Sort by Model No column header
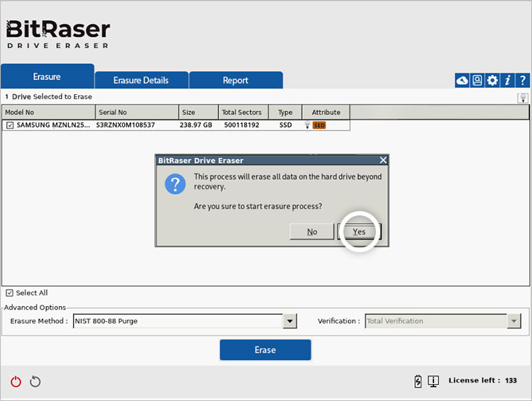The height and width of the screenshot is (401, 532). pyautogui.click(x=48, y=112)
